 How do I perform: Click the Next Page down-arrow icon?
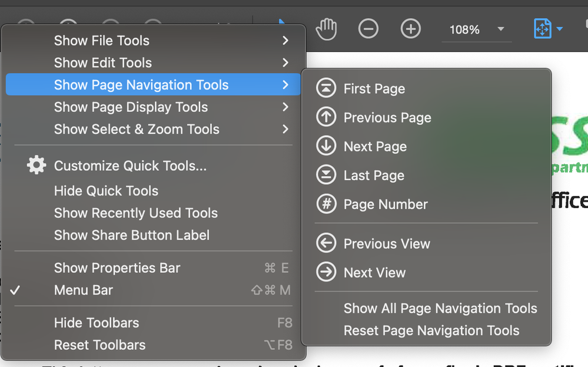click(x=325, y=146)
